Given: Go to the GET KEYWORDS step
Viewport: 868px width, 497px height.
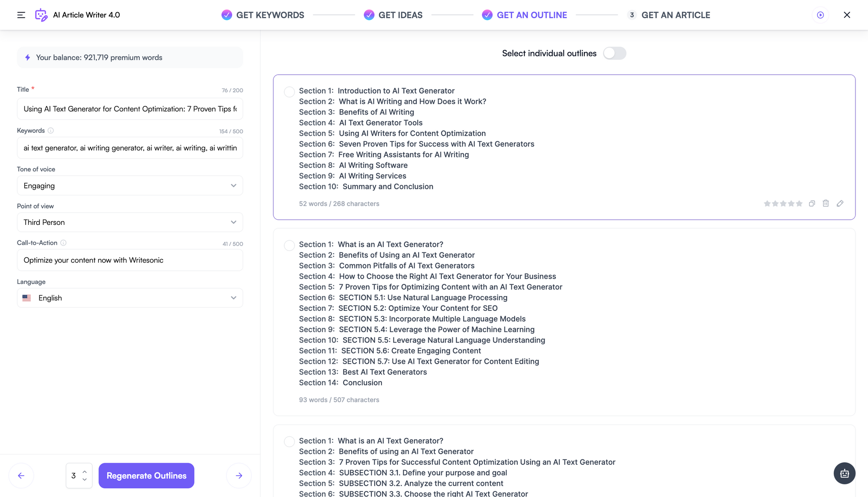Looking at the screenshot, I should tap(270, 15).
